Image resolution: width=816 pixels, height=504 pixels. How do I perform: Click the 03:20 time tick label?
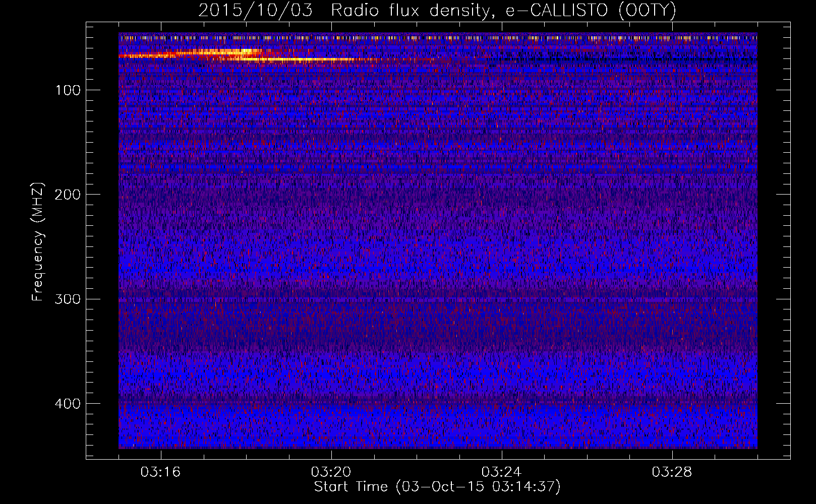(x=331, y=472)
